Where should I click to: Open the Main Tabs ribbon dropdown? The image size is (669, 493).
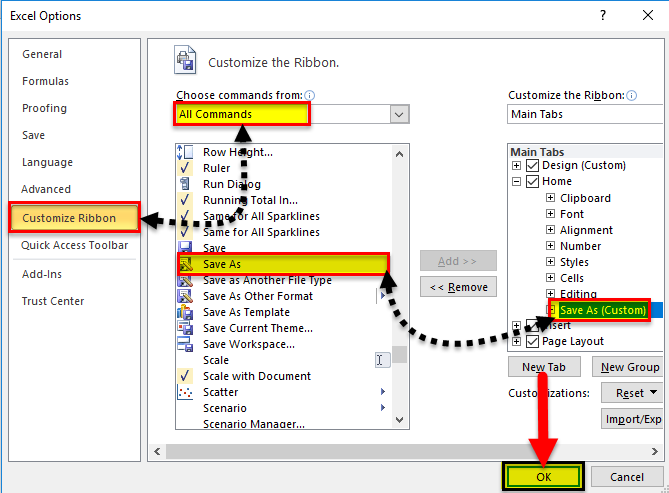[x=585, y=114]
